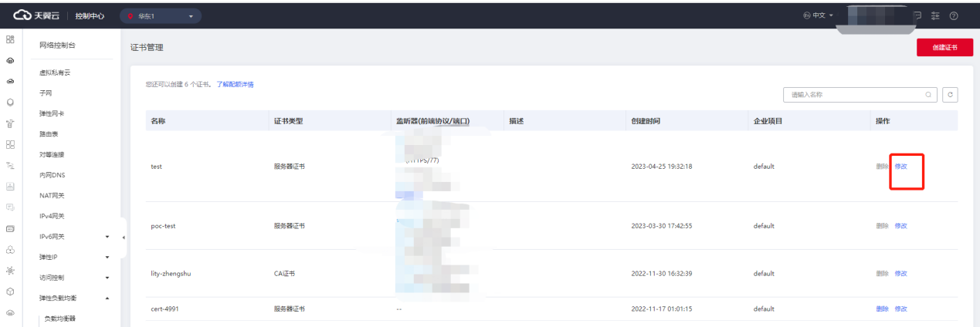The width and height of the screenshot is (980, 327).
Task: Click default in the poc-test row
Action: (x=764, y=226)
